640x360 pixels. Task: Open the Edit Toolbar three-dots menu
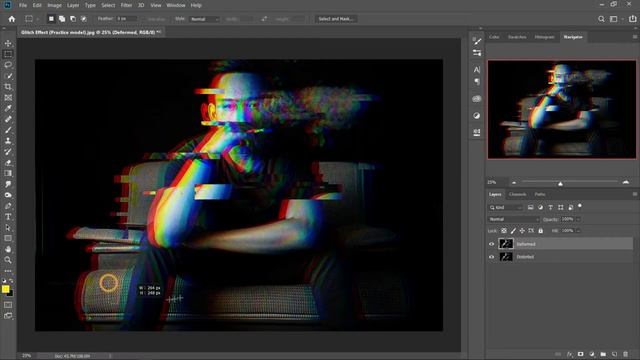[x=8, y=271]
